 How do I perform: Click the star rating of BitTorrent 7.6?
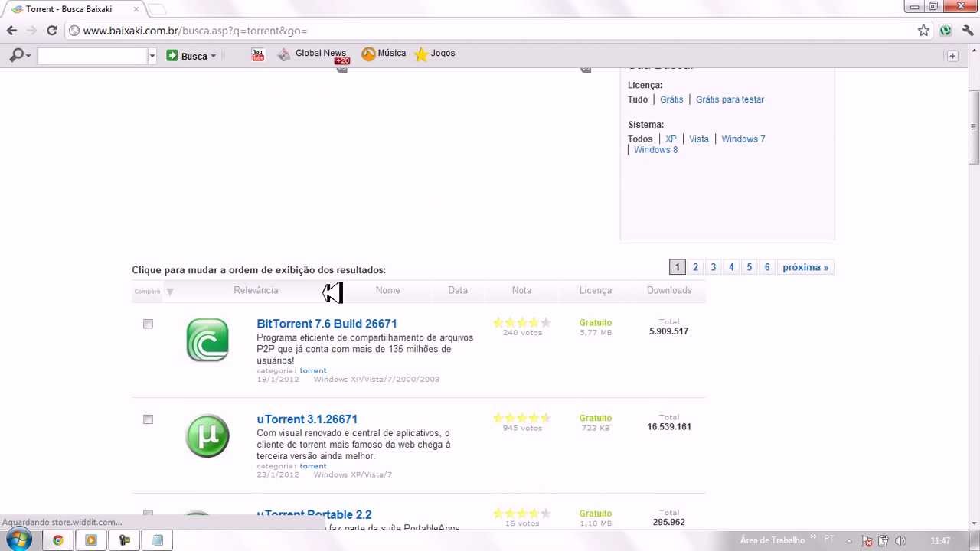522,323
